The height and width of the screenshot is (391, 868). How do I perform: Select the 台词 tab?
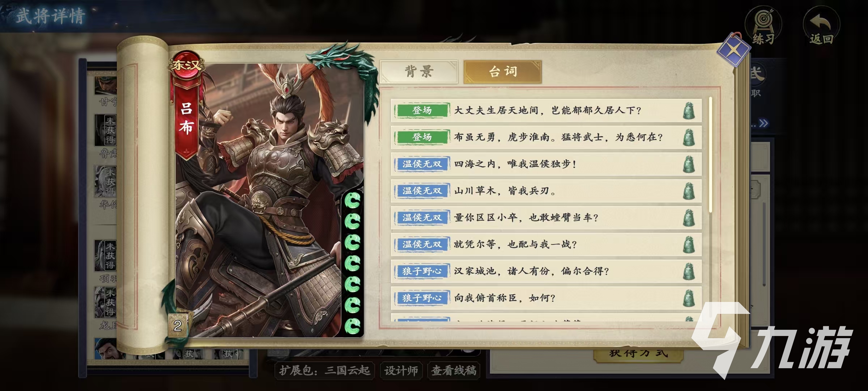point(503,72)
